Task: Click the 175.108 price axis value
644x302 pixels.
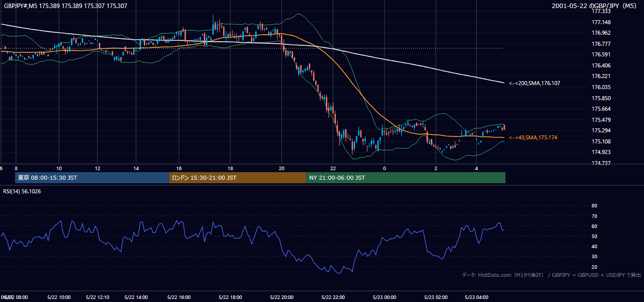Action: click(x=601, y=141)
